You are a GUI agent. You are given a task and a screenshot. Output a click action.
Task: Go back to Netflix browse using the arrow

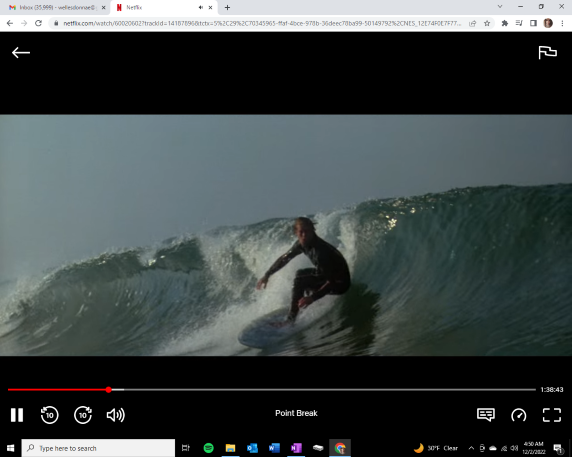pyautogui.click(x=21, y=53)
